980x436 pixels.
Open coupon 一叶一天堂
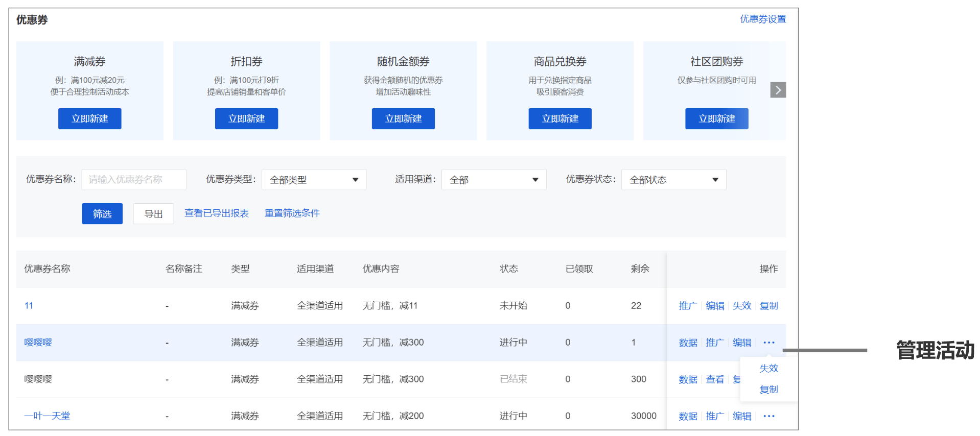pyautogui.click(x=47, y=416)
